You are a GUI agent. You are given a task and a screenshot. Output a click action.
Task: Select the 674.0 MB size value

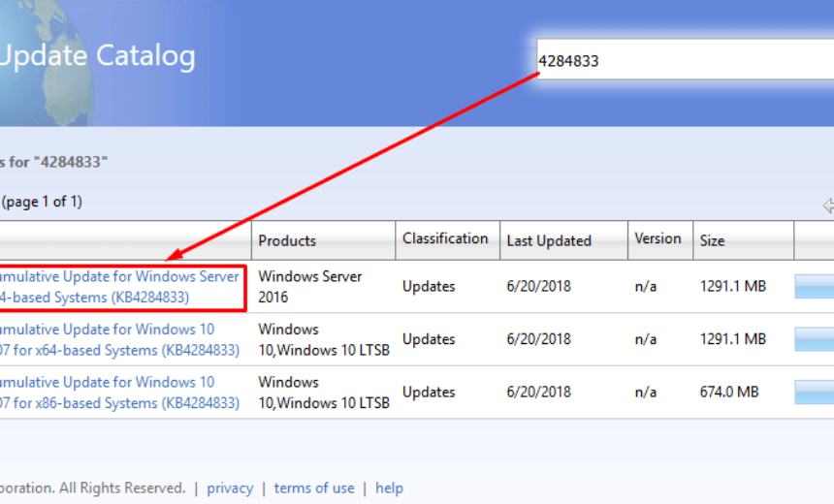point(728,393)
